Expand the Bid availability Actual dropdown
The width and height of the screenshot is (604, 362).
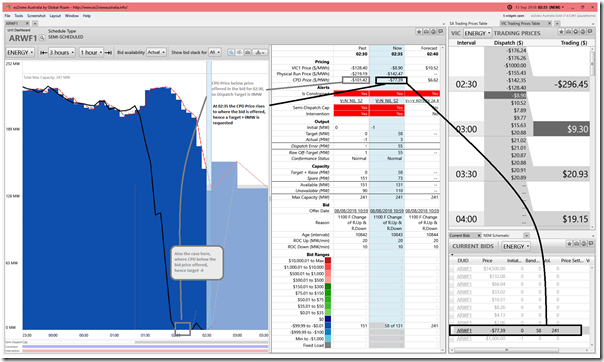[x=156, y=52]
